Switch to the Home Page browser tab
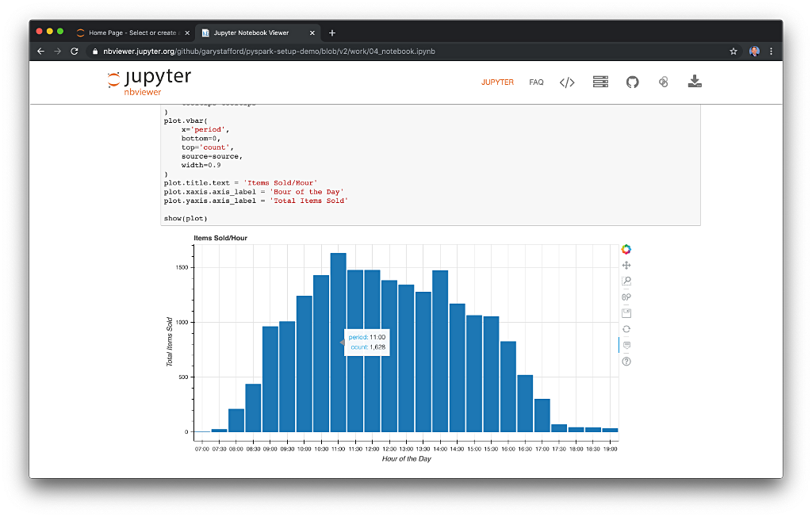 click(x=132, y=33)
